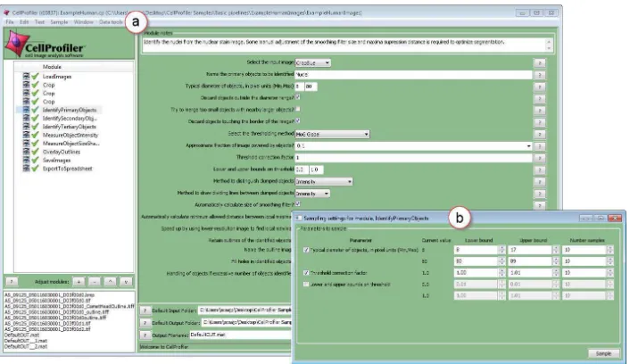
Task: Select the OverlayOutlines module in the pipeline list
Action: [62, 152]
